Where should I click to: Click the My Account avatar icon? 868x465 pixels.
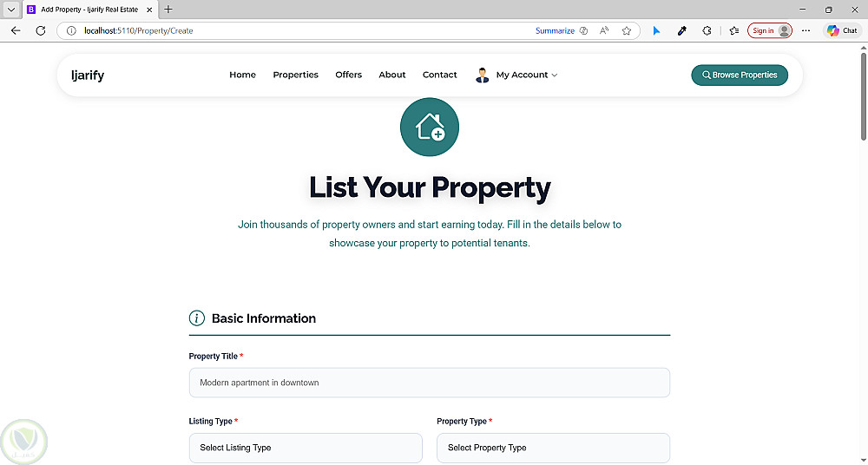[483, 75]
